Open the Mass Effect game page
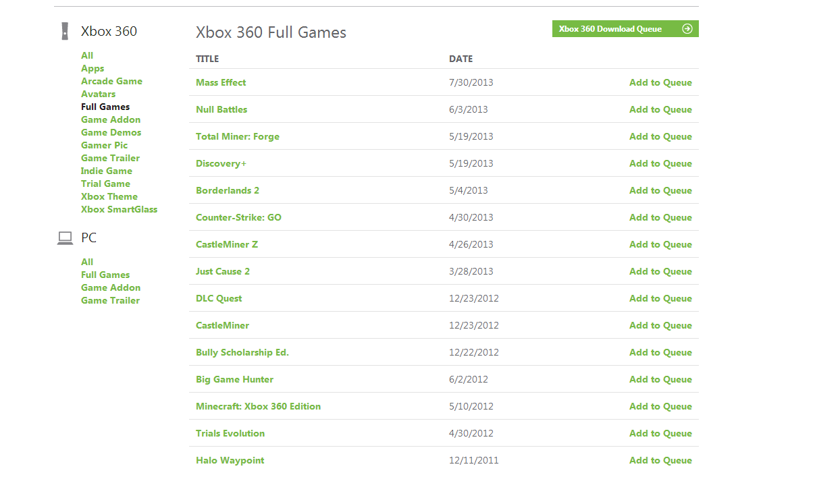 [x=221, y=82]
